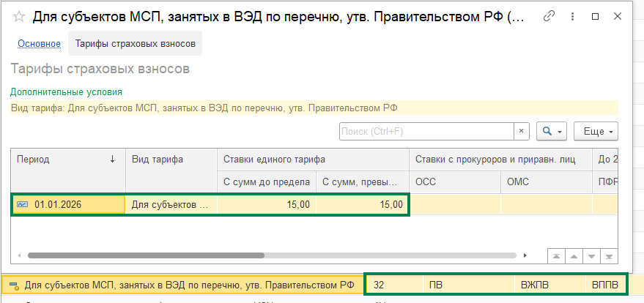Open the magnifier search dropdown
644x303 pixels.
551,132
